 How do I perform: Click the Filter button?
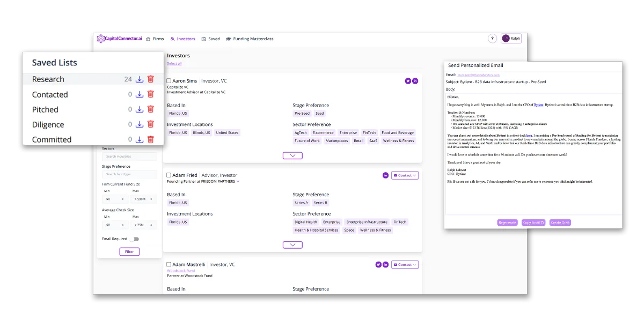click(129, 251)
